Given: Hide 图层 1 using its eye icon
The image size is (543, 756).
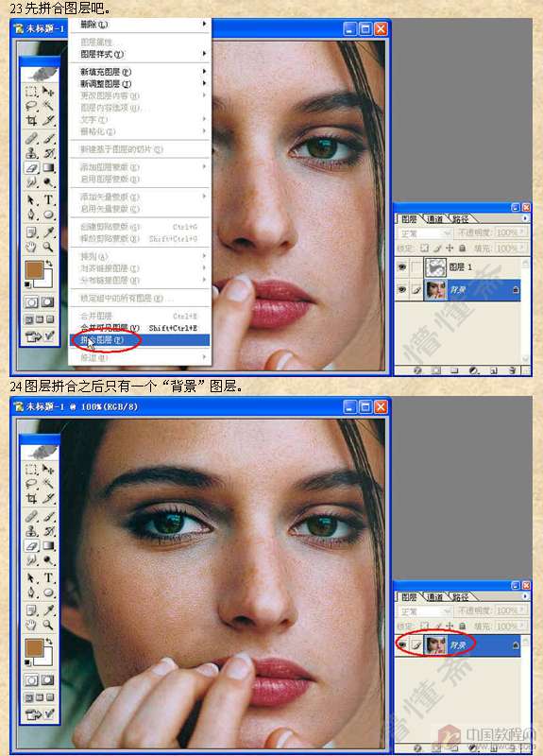Looking at the screenshot, I should point(402,267).
